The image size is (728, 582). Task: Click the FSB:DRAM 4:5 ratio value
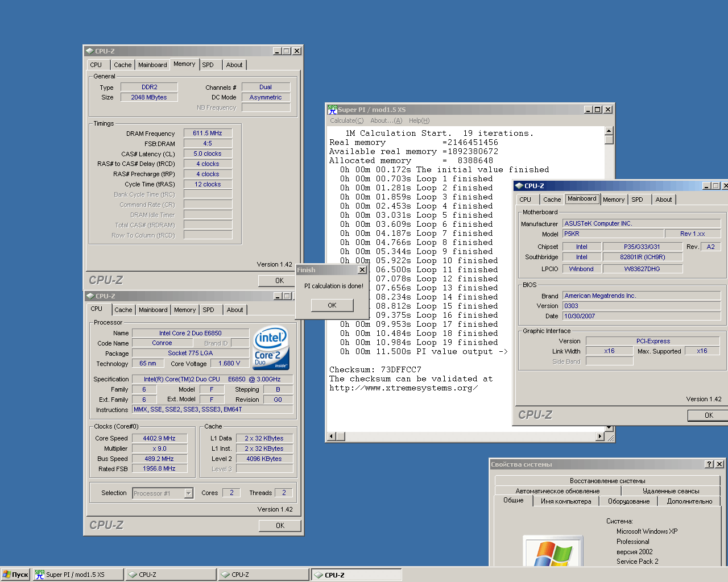coord(208,143)
